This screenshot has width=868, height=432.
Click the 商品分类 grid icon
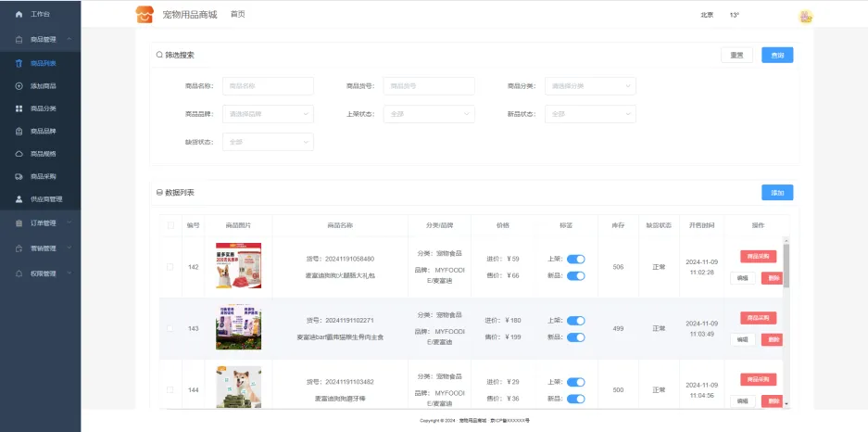point(19,108)
